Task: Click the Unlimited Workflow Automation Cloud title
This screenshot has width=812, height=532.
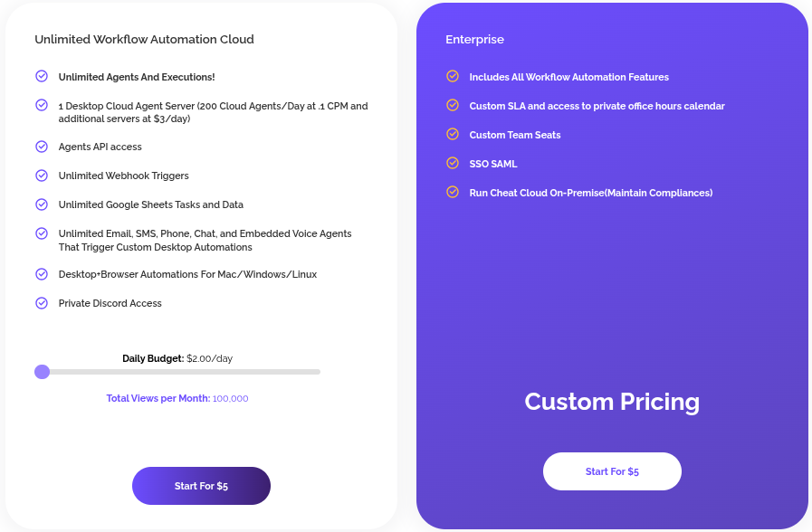Action: (x=144, y=39)
